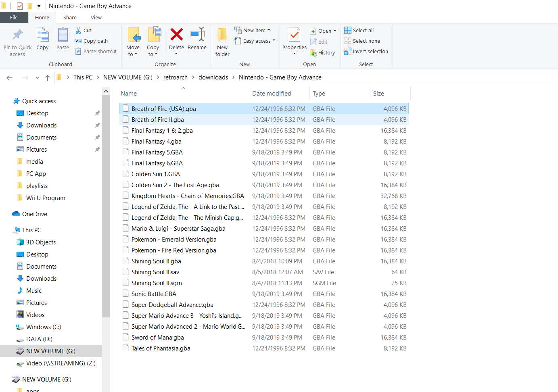Go up one folder level
The image size is (558, 392).
click(48, 77)
